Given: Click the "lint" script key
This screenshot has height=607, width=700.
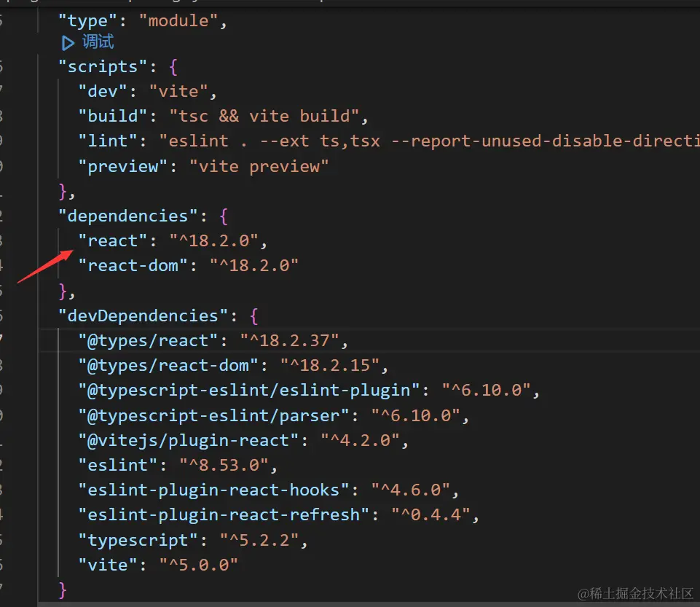Looking at the screenshot, I should 108,141.
